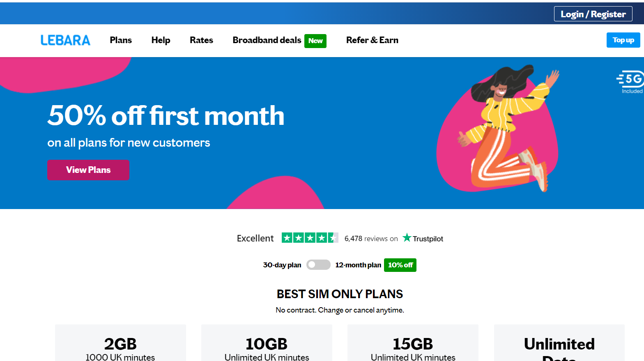Click the Top up button
The image size is (644, 361).
623,40
